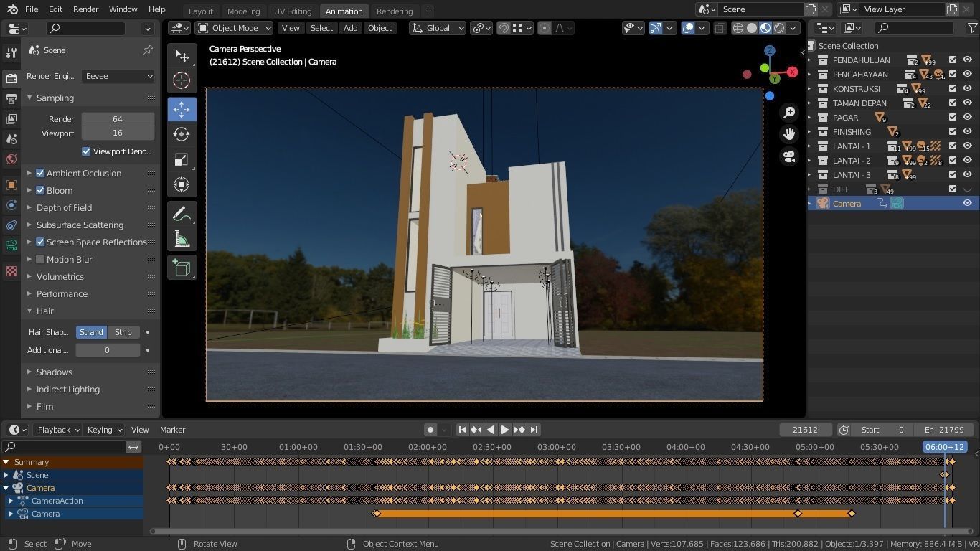This screenshot has width=980, height=551.
Task: Expand the Volumetrics panel
Action: [x=60, y=276]
